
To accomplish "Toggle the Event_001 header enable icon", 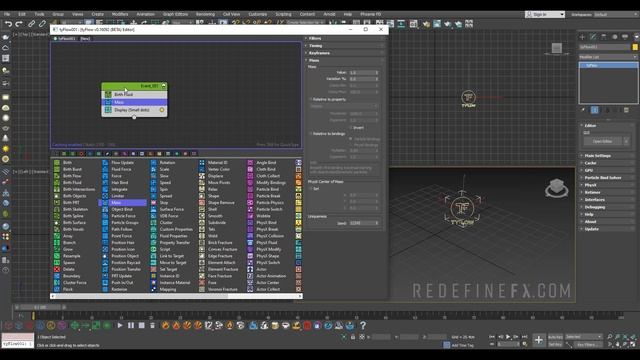I will [163, 86].
